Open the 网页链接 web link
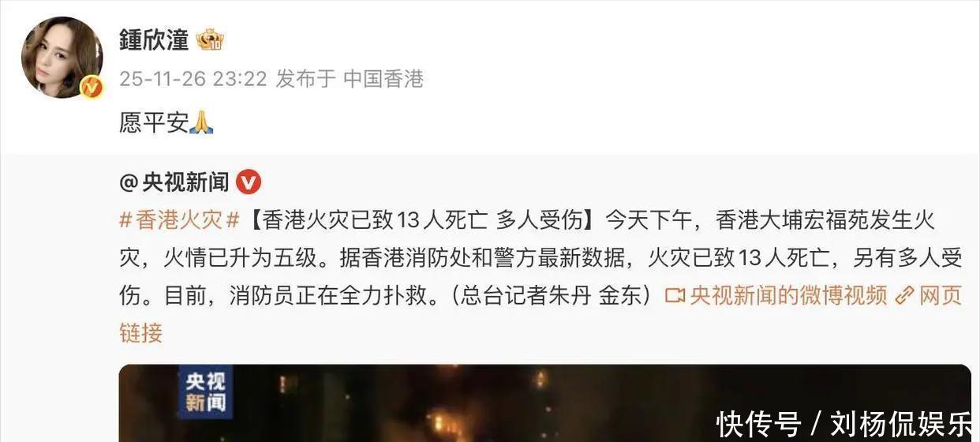The width and height of the screenshot is (980, 442). pyautogui.click(x=941, y=296)
